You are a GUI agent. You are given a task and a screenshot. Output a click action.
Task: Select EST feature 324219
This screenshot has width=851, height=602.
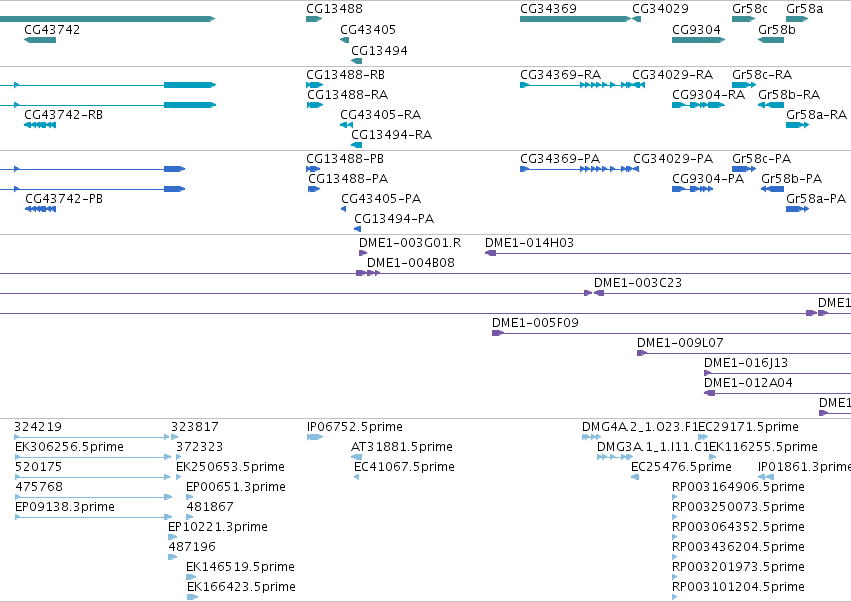38,427
